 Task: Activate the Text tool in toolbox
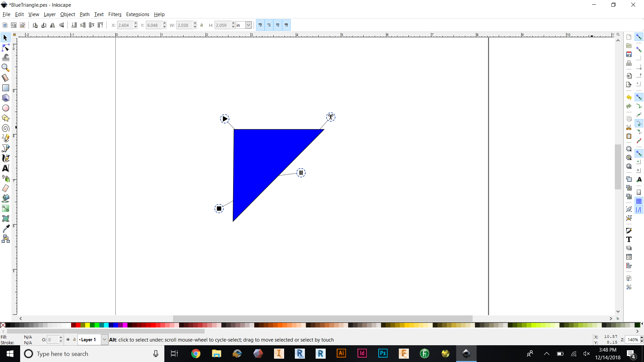[6, 168]
